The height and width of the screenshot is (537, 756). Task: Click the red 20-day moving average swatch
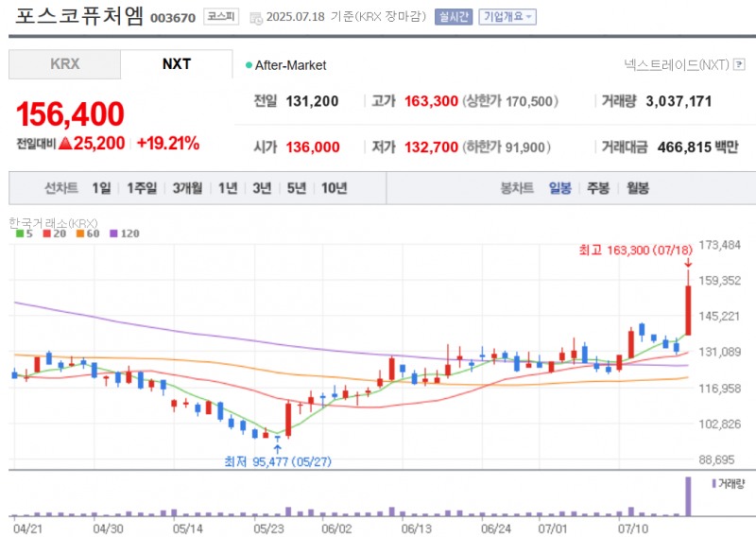tap(46, 234)
